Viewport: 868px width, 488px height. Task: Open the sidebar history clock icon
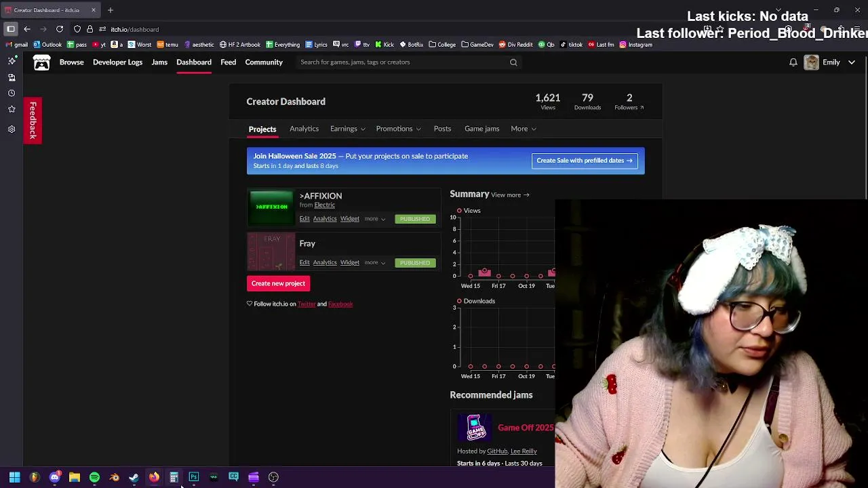coord(12,93)
